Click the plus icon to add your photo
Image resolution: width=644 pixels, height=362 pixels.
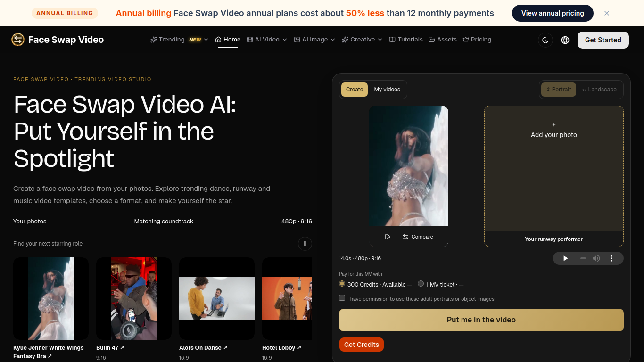pos(554,125)
